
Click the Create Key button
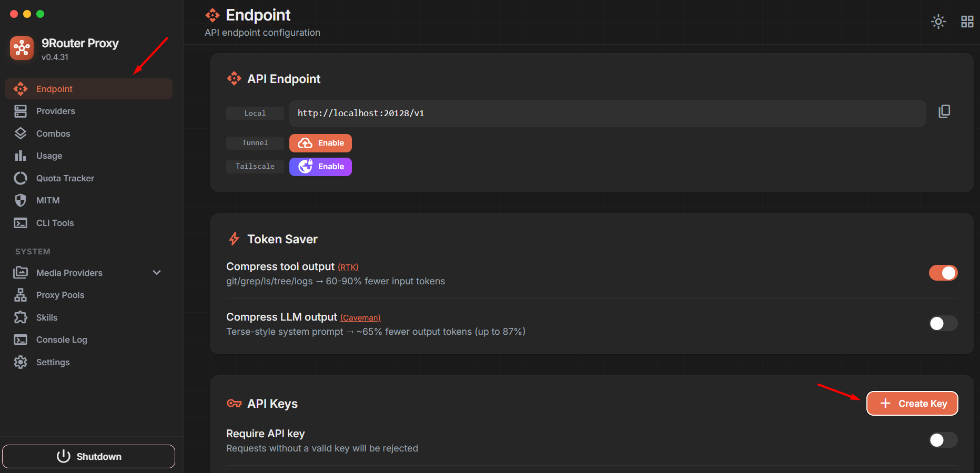click(912, 404)
